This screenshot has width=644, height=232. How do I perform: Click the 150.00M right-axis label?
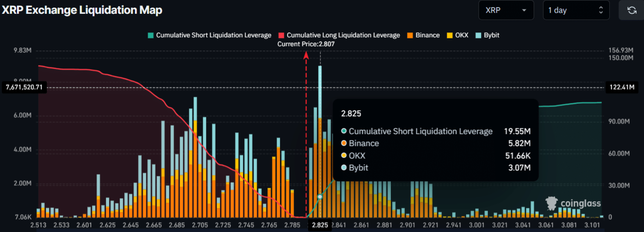point(621,58)
